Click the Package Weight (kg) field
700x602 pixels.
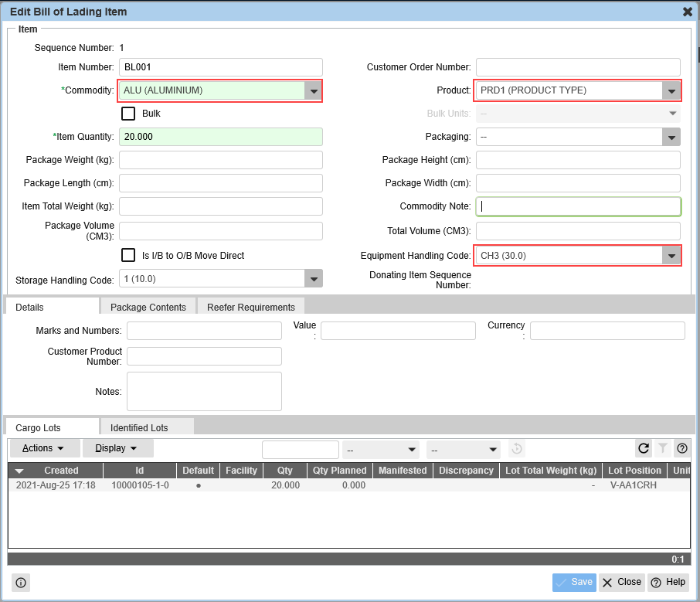click(220, 160)
